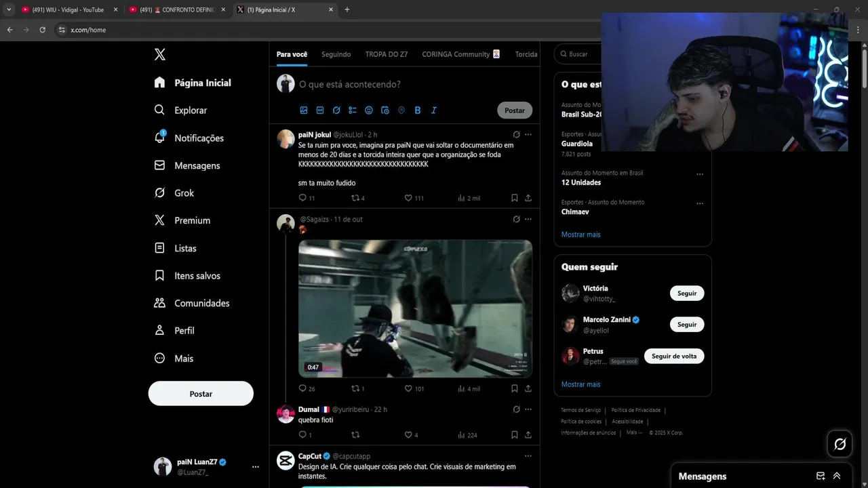
Task: Open Explorar in the sidebar
Action: [181, 110]
